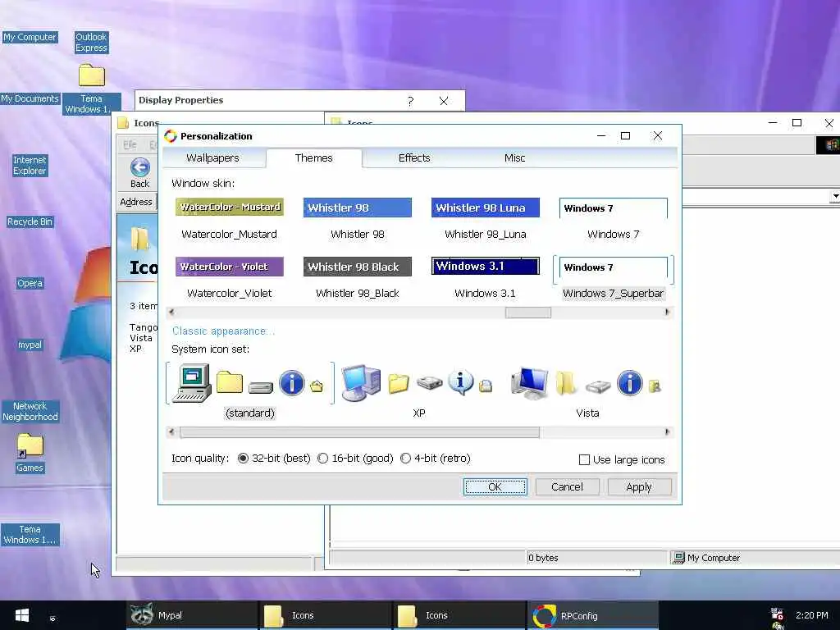Open the My Computer desktop icon
This screenshot has height=630, width=840.
[x=30, y=37]
